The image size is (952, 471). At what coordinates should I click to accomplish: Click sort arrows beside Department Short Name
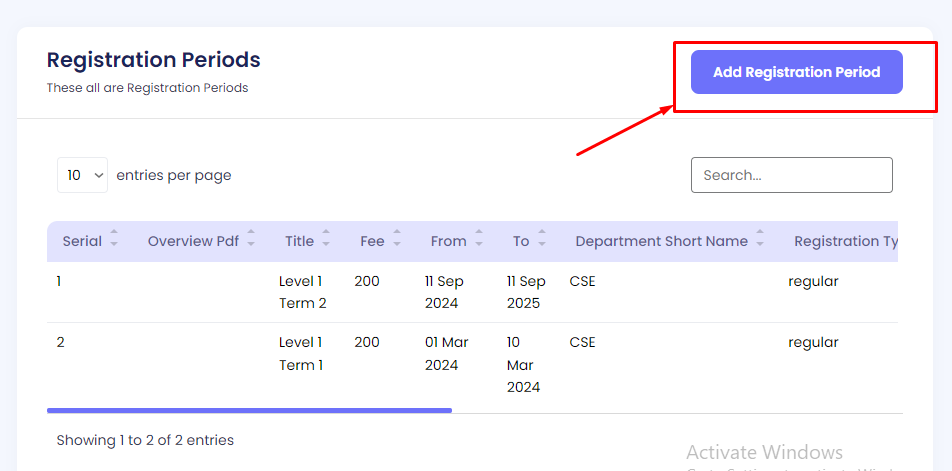tap(760, 241)
